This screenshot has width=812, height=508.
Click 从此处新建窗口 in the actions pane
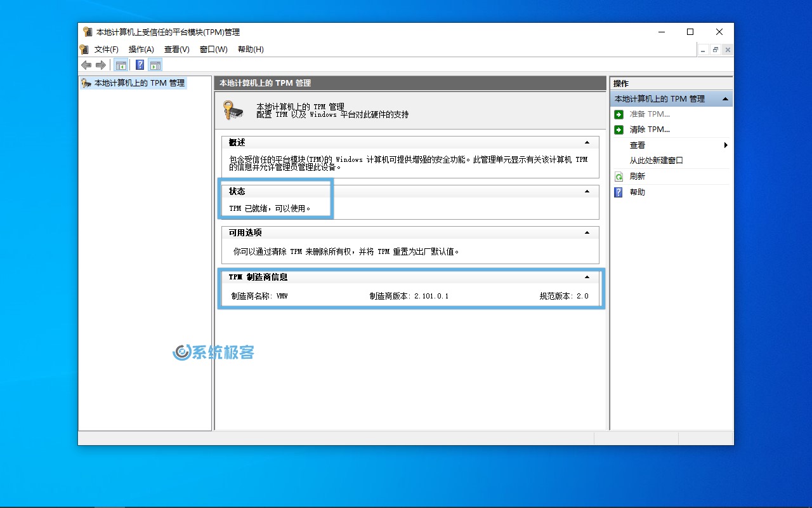[656, 161]
